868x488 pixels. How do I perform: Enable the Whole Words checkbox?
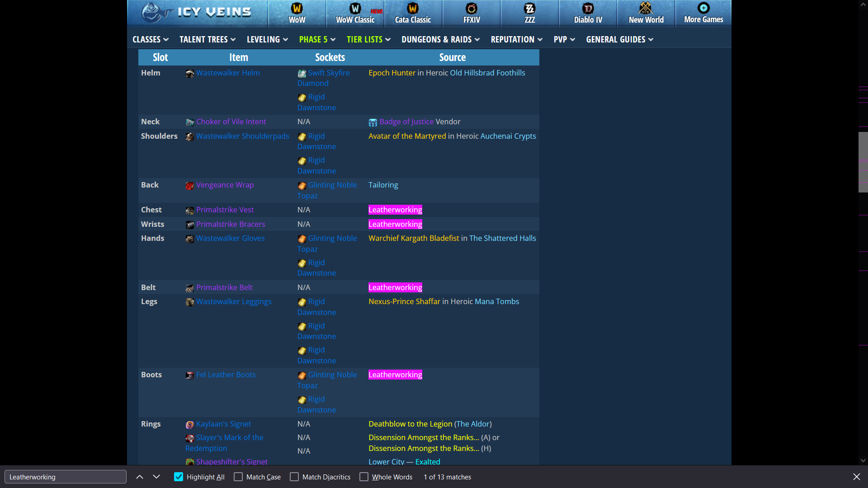[364, 477]
